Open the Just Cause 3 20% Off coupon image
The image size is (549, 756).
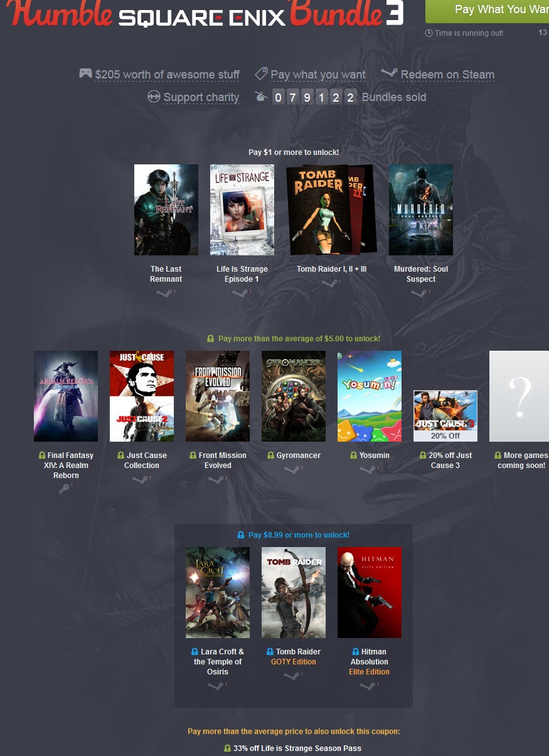[445, 416]
